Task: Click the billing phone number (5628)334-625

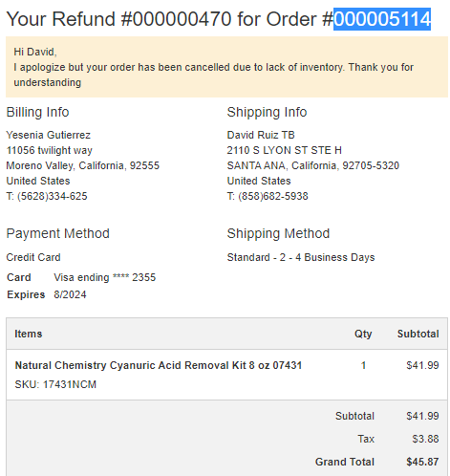Action: 53,196
